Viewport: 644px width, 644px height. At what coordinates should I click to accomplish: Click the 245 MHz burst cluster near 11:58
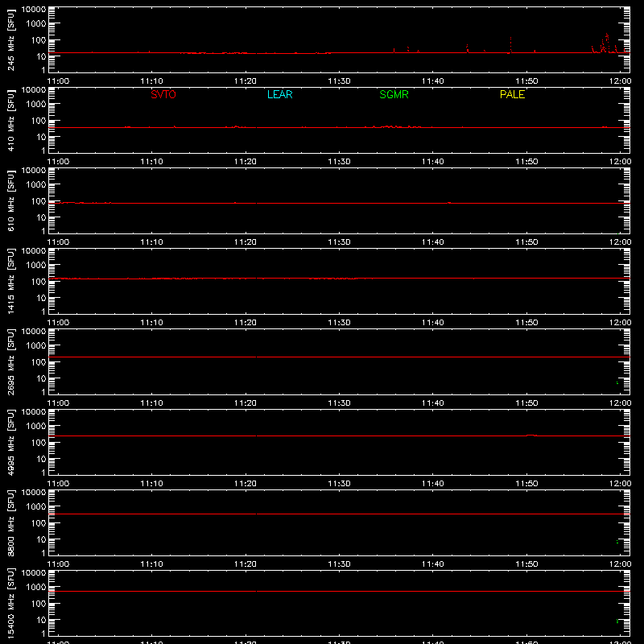pyautogui.click(x=605, y=43)
